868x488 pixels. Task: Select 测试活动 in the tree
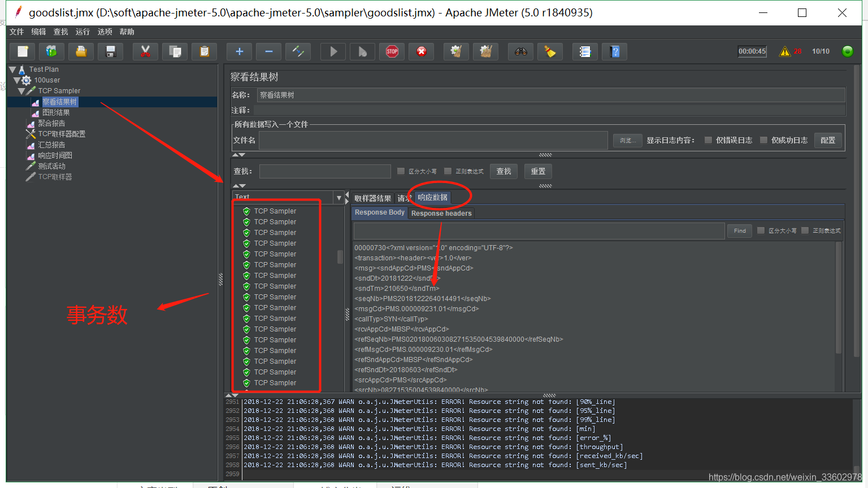(x=51, y=166)
